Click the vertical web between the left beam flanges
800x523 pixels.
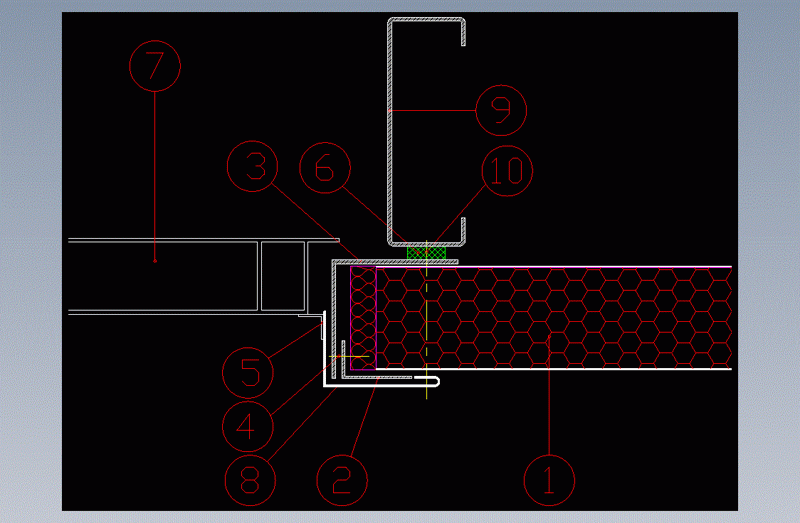pos(260,276)
